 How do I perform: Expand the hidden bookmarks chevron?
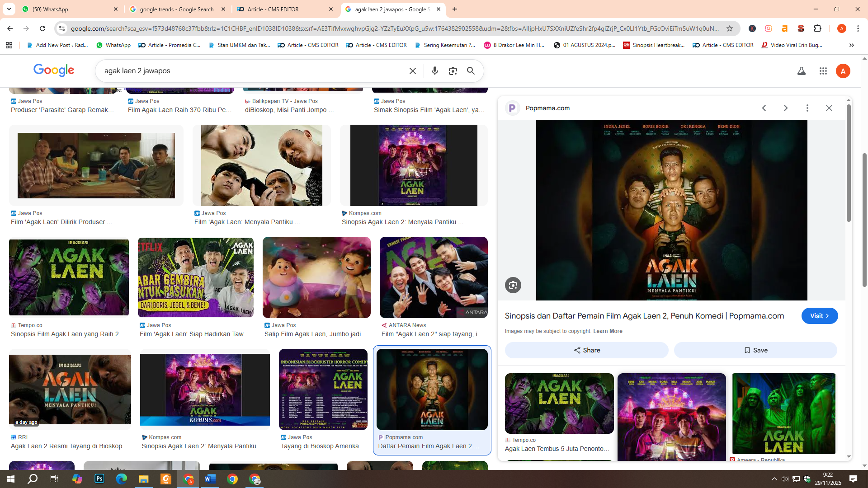(x=852, y=45)
